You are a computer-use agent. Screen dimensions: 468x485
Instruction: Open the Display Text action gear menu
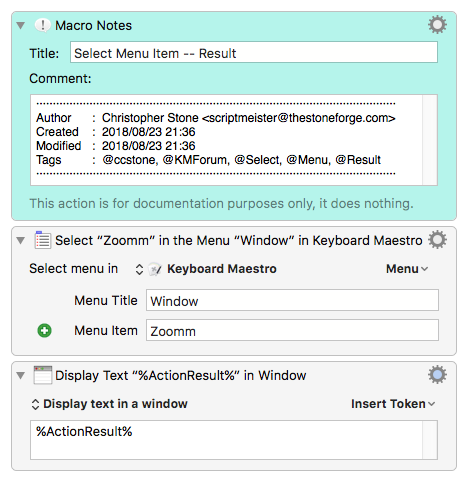pos(437,375)
